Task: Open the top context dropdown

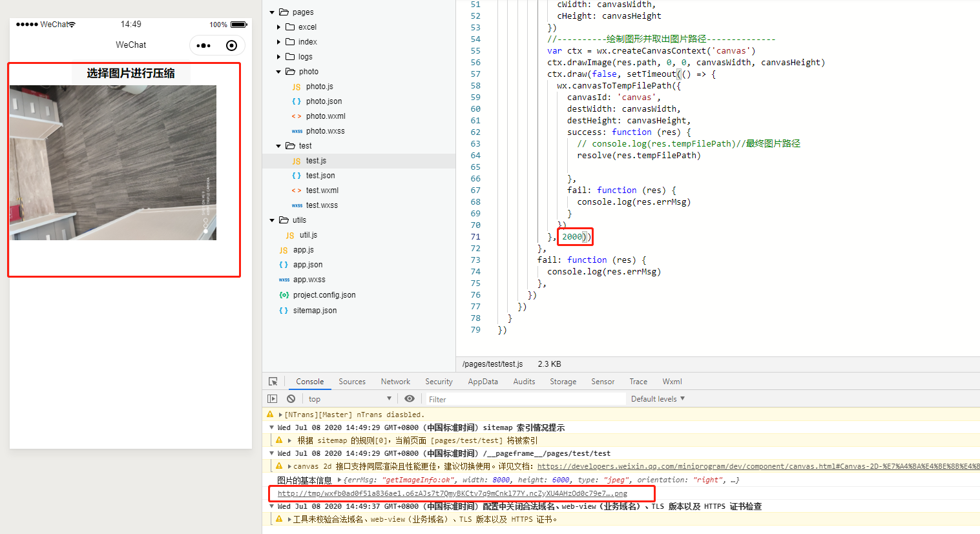Action: pyautogui.click(x=349, y=399)
